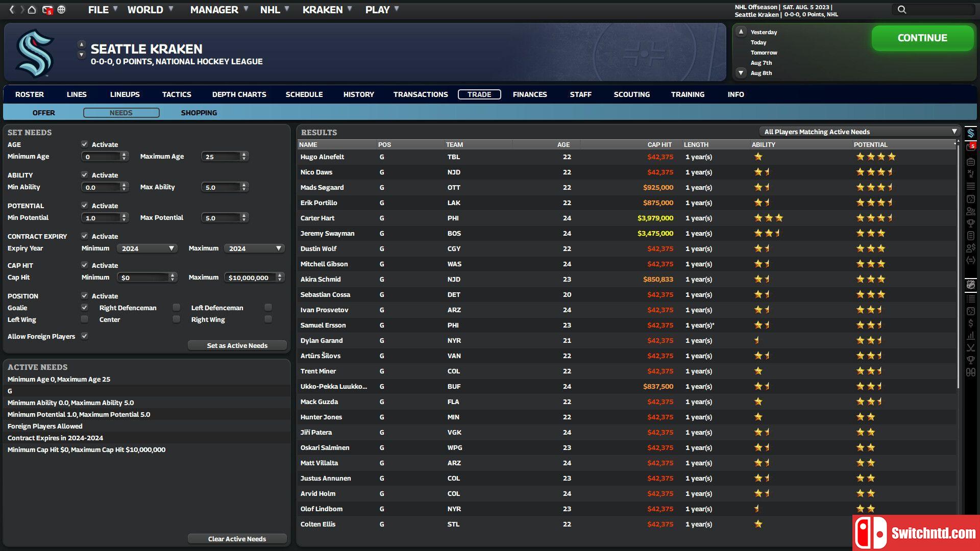Enable the Position Goalie checkbox
Screen dimensions: 980x551
point(84,308)
